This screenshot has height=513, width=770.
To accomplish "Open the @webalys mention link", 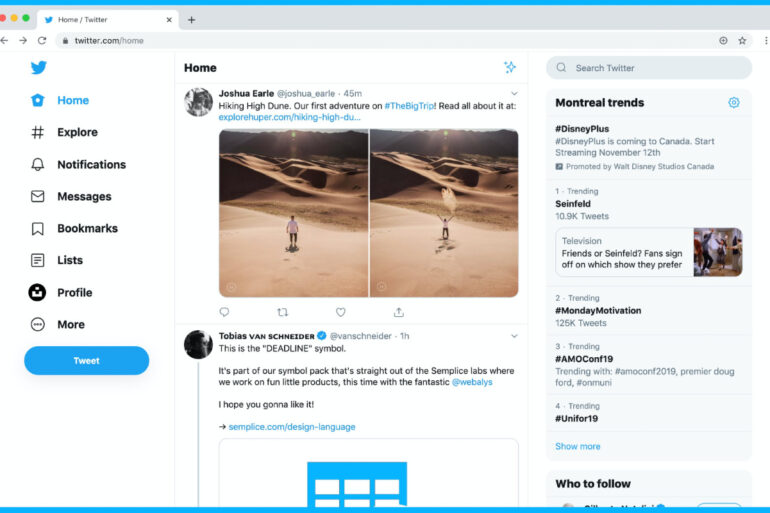I will 472,382.
